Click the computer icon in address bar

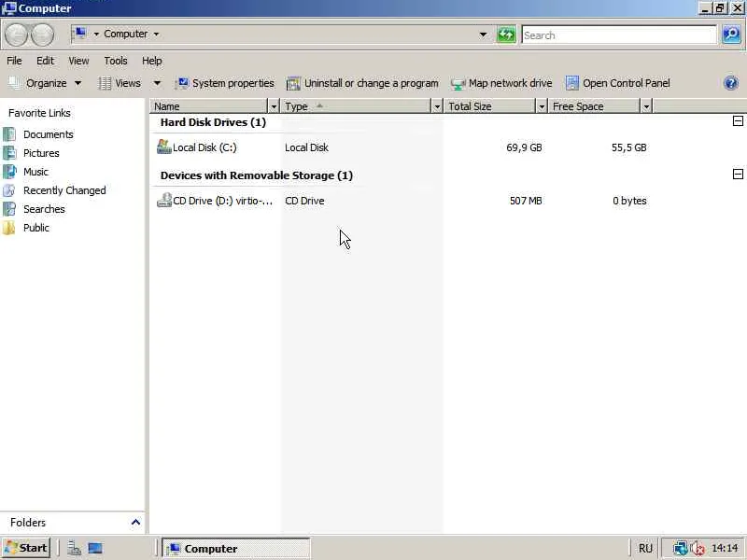click(80, 34)
